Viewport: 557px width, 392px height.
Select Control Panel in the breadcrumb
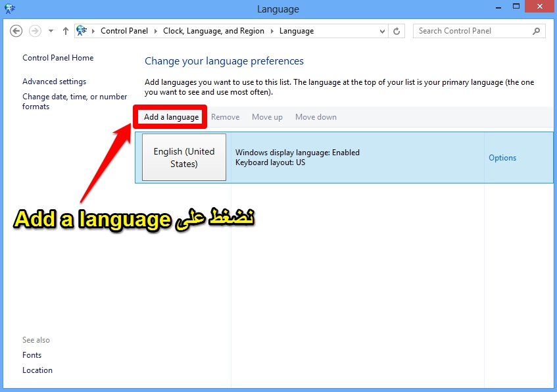coord(124,31)
